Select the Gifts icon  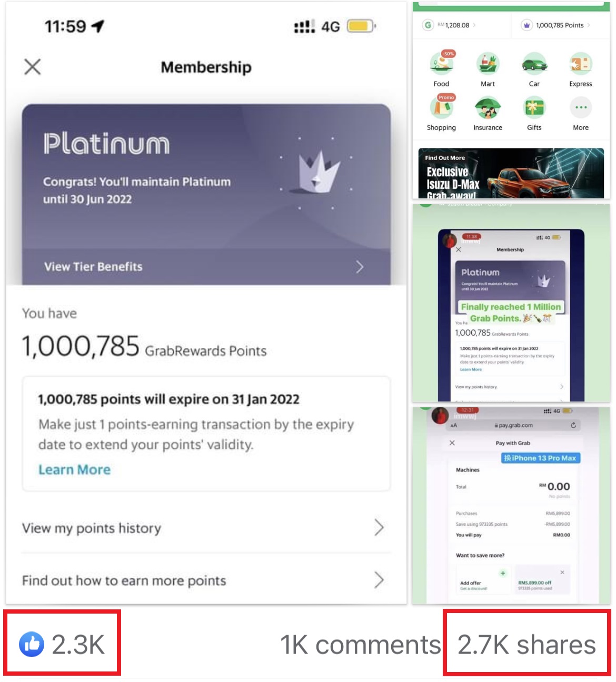534,108
